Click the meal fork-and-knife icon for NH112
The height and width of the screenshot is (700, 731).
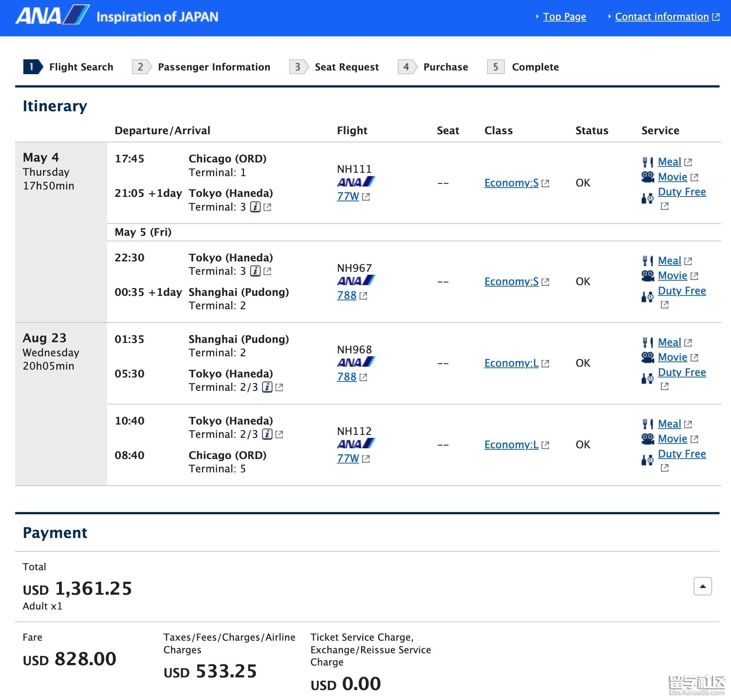click(648, 424)
